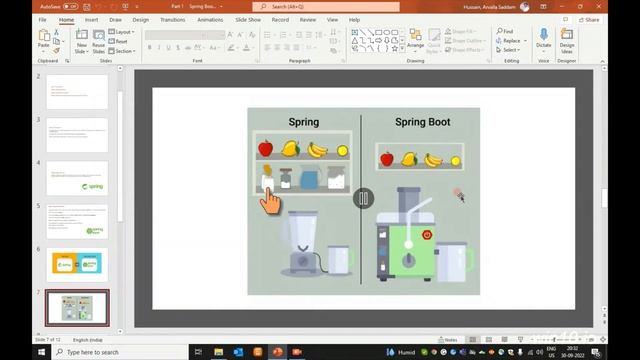640x360 pixels.
Task: Switch to the Slide Show tab
Action: [x=248, y=20]
